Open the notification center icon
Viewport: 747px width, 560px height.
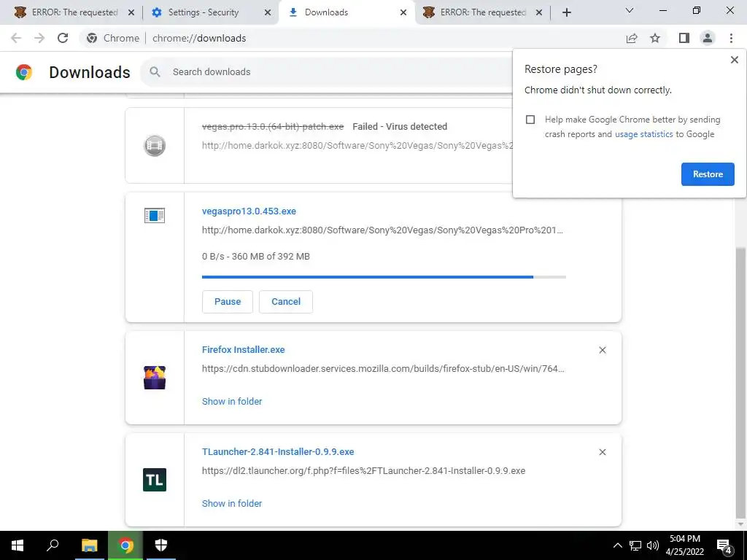click(724, 545)
